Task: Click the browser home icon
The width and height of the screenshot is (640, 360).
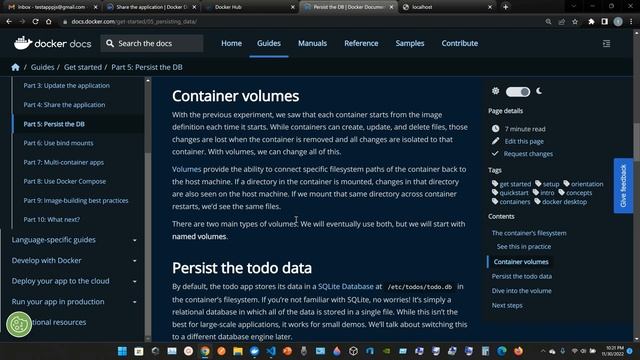Action: [x=49, y=22]
